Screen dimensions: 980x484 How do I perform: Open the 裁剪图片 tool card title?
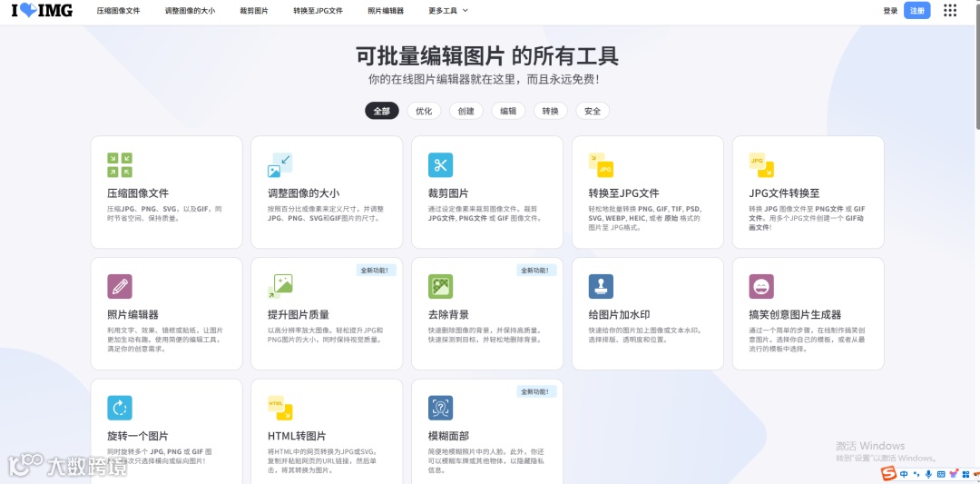[x=448, y=193]
